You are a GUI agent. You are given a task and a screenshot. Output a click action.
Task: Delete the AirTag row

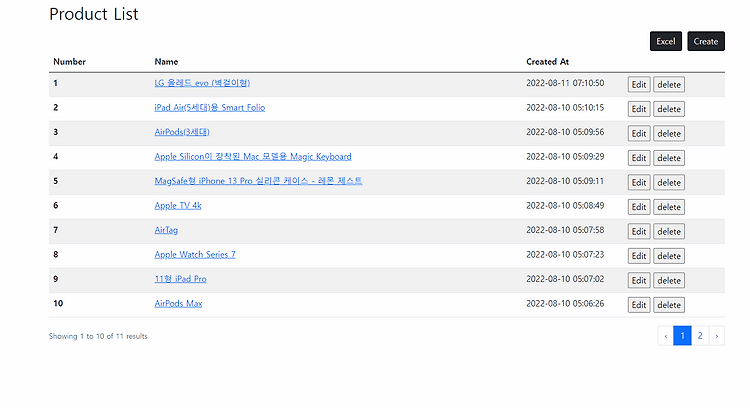pyautogui.click(x=669, y=232)
